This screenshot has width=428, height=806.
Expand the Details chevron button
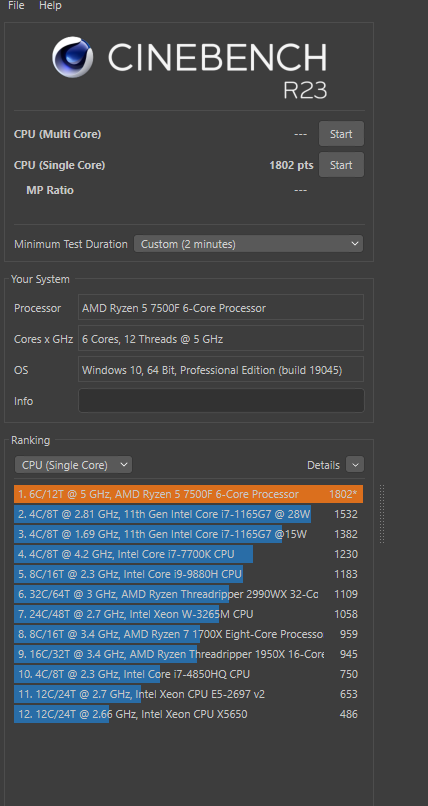355,465
